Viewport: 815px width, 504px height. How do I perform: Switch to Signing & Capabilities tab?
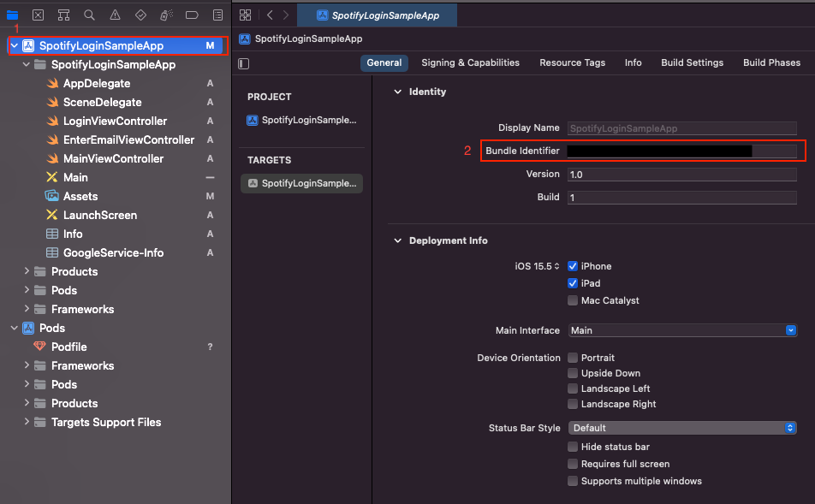[x=470, y=62]
